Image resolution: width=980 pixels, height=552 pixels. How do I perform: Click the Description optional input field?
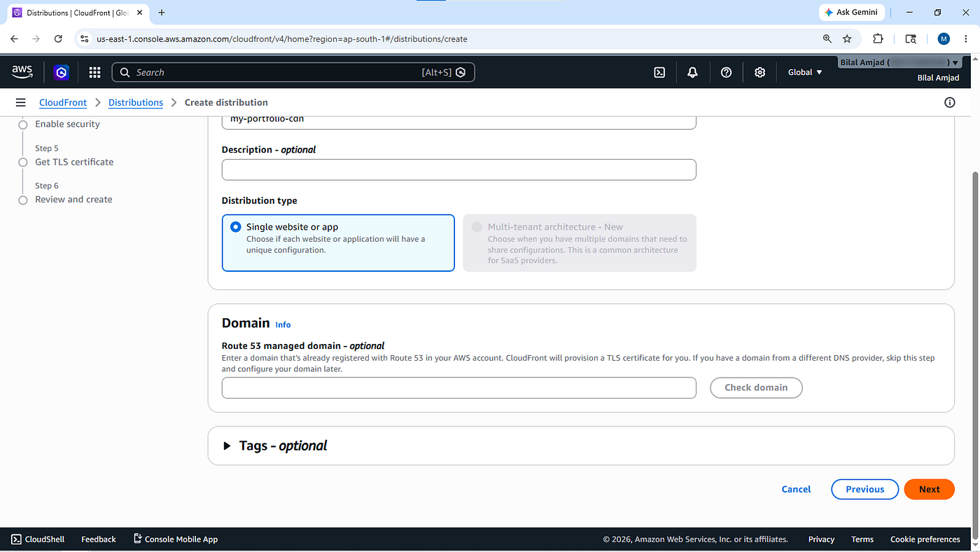click(458, 170)
